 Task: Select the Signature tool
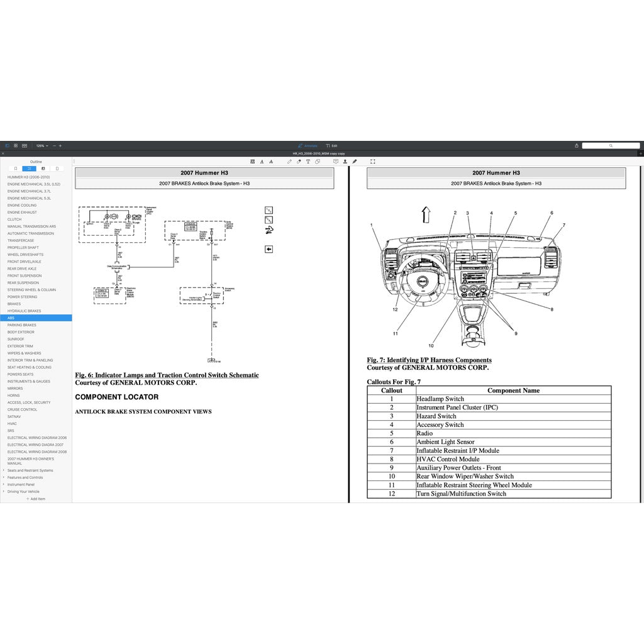pos(355,161)
